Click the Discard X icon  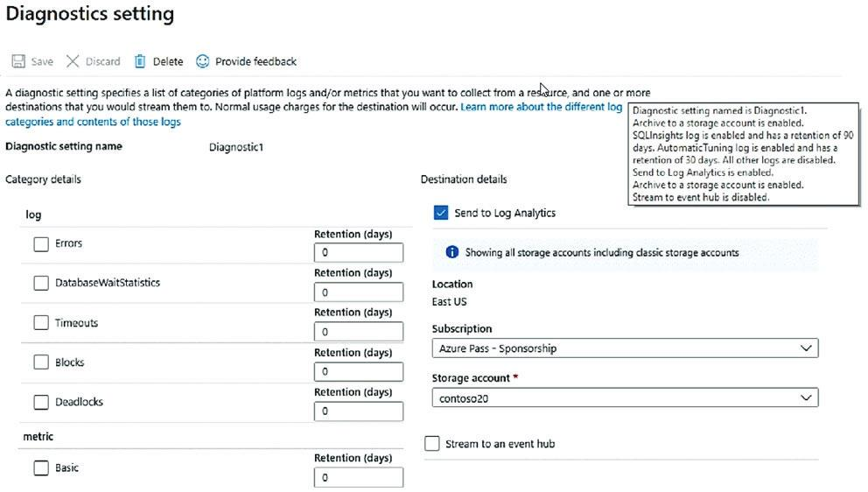click(x=73, y=61)
